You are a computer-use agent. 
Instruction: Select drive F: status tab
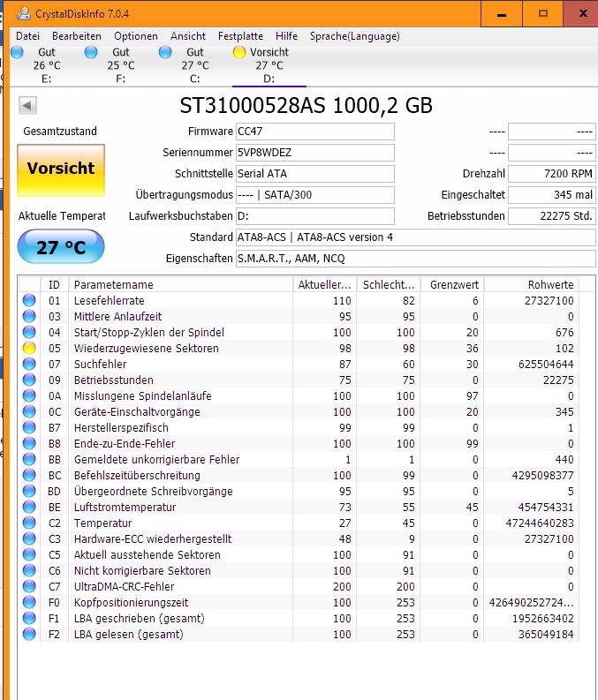point(121,65)
